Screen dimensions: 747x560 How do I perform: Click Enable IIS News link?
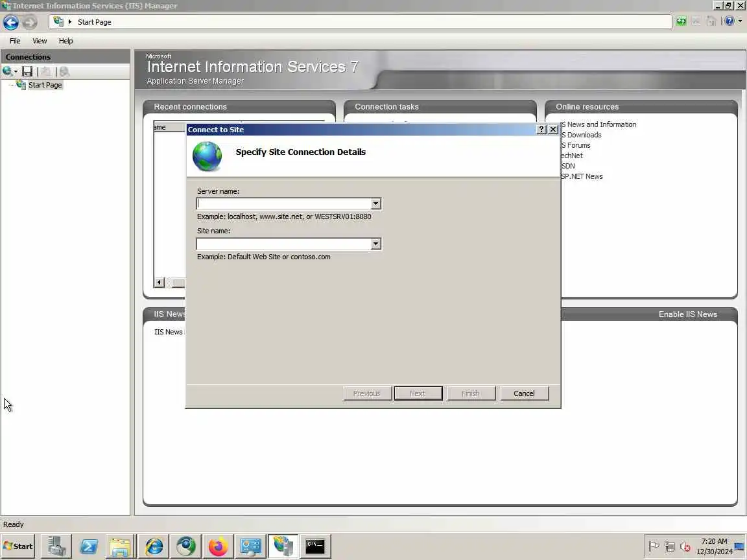[687, 314]
